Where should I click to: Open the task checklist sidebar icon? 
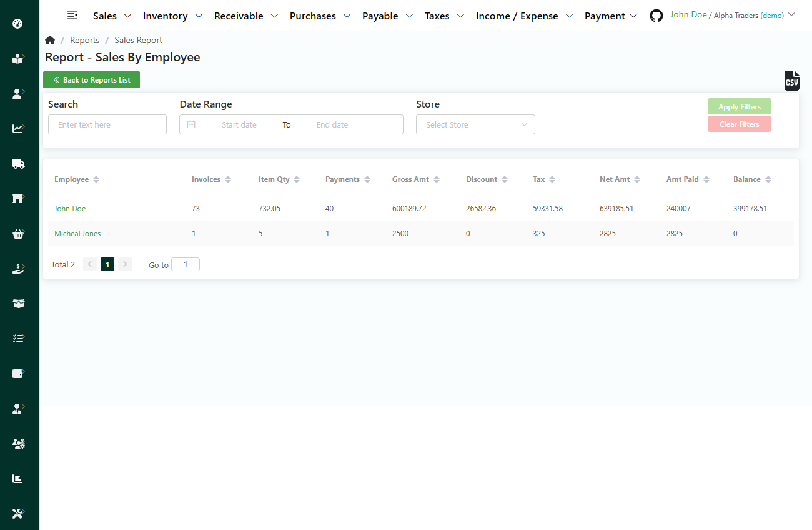18,339
